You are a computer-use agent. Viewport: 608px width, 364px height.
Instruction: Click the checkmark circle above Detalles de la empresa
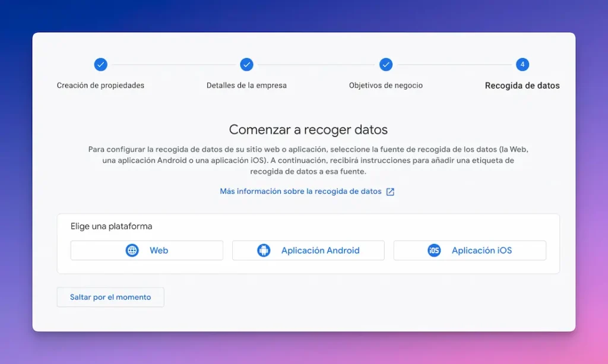(x=246, y=65)
